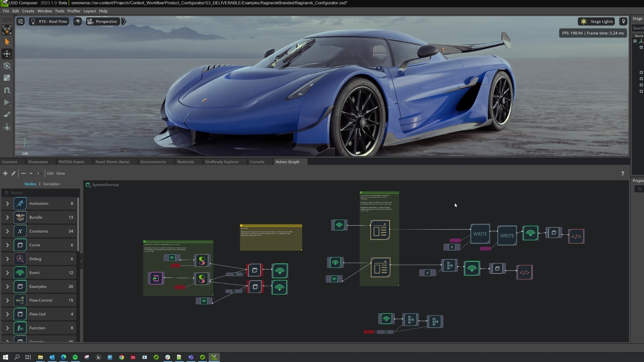Open the Materials tab
This screenshot has height=362, width=644.
[x=185, y=162]
